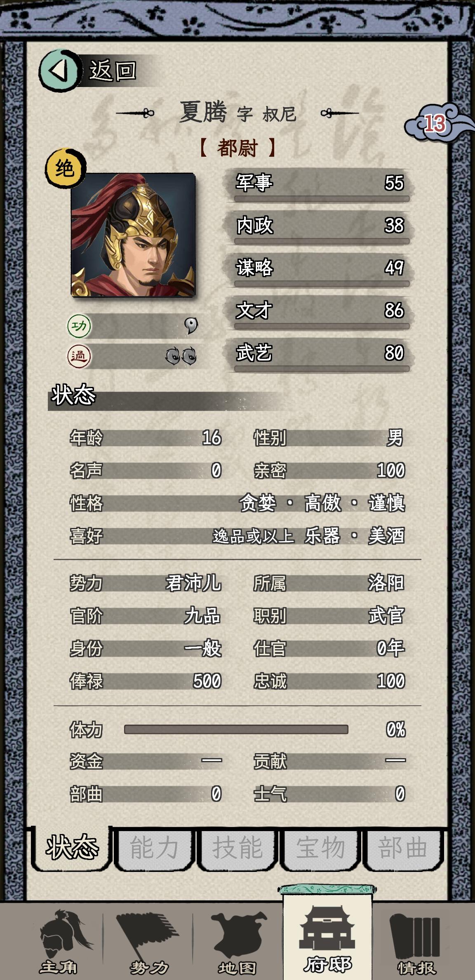The height and width of the screenshot is (980, 475).
Task: Click the 文才 stat row
Action: tap(320, 311)
